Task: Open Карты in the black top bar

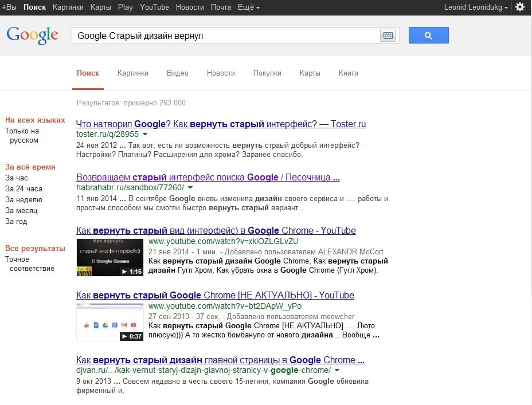Action: point(100,7)
